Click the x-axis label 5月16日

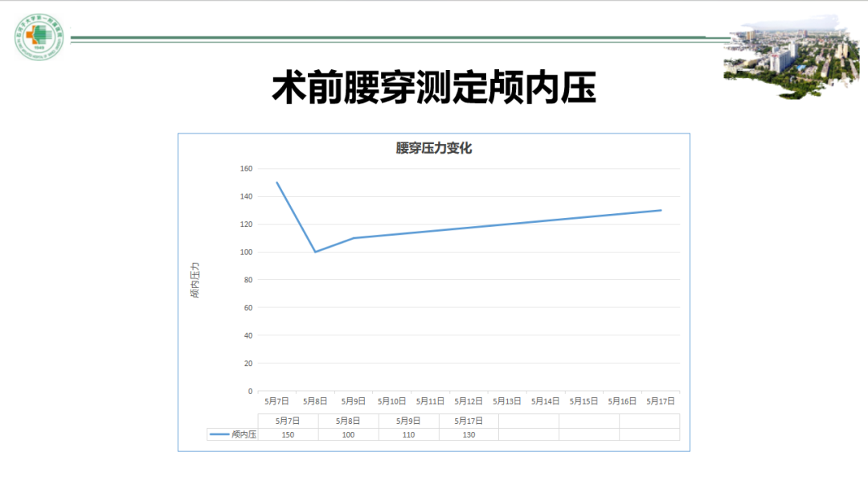coord(622,401)
